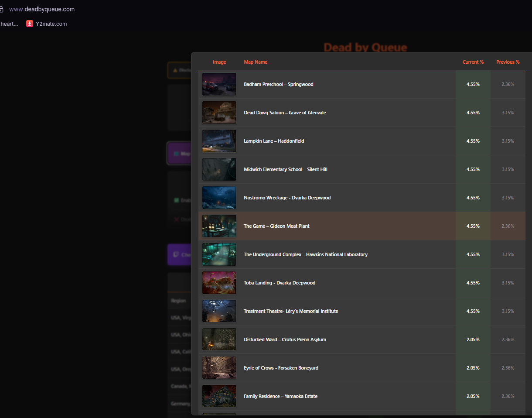Select Lampkin Lane – Haddonfield name
This screenshot has width=532, height=418.
tap(274, 141)
